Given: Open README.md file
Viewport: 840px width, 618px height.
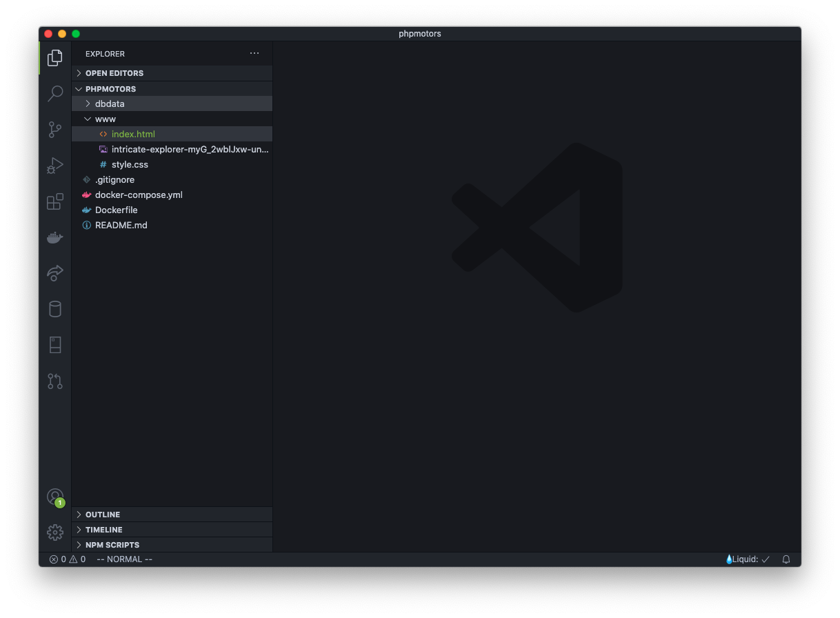Looking at the screenshot, I should 172,225.
